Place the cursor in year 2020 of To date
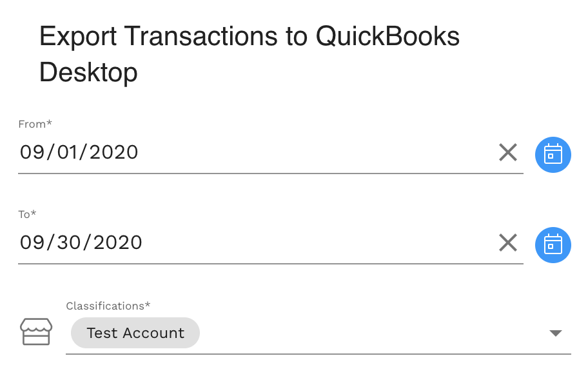 point(117,243)
